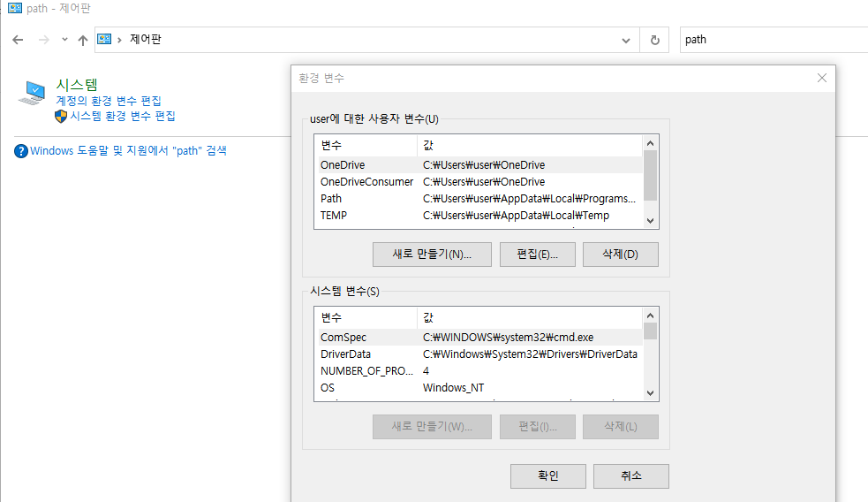This screenshot has height=502, width=868.
Task: Click 새로 만들기(N)... button
Action: coord(432,255)
